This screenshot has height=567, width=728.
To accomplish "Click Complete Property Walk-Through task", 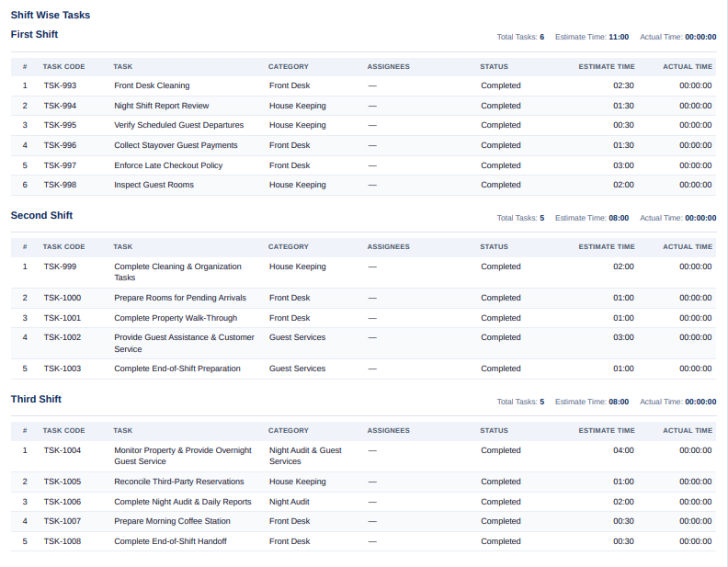I will click(176, 318).
